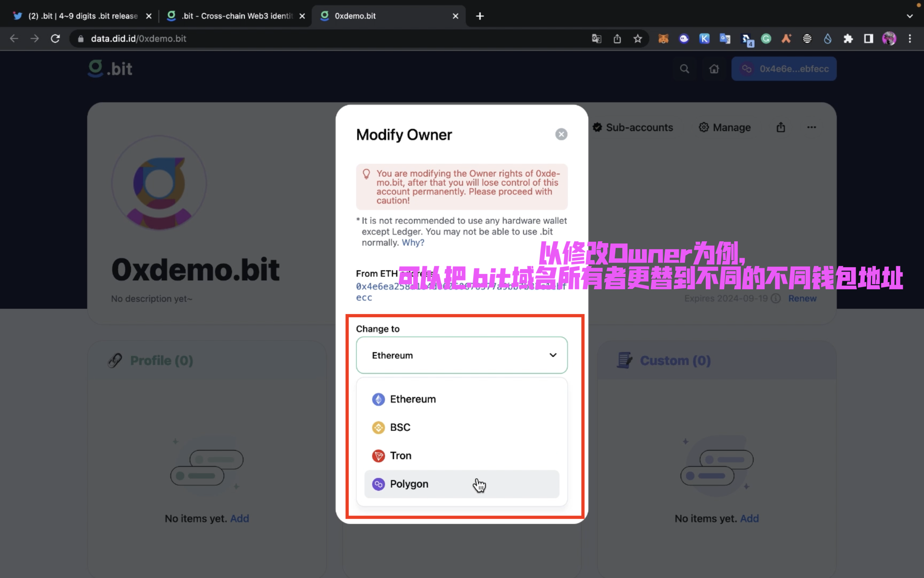Switch to .bit Cross-chain Web3 identity tab

[x=237, y=16]
